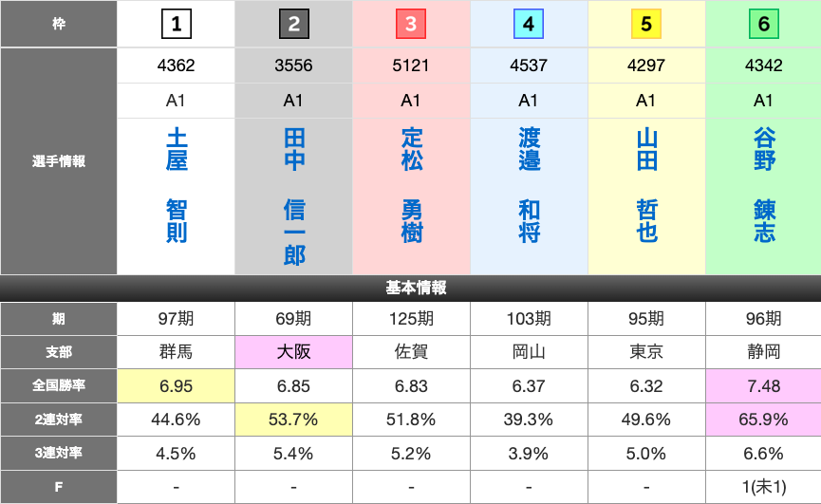
Task: Click the 2連対率 value 53.7%
Action: pos(293,420)
